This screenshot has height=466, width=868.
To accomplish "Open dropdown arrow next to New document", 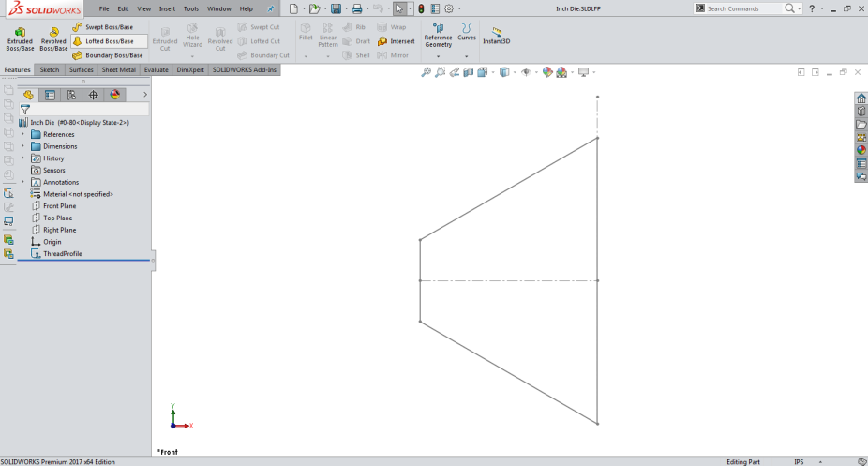I will tap(304, 8).
